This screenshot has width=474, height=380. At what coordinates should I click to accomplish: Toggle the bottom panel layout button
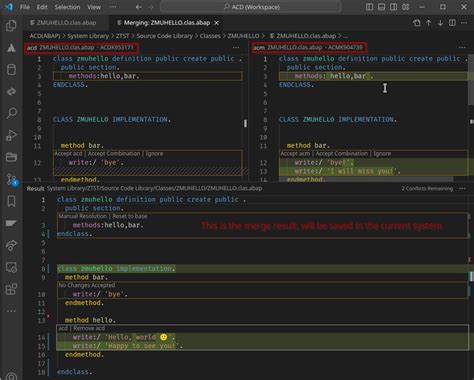[x=381, y=7]
